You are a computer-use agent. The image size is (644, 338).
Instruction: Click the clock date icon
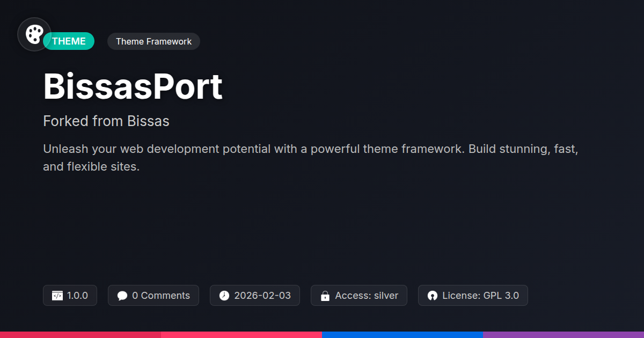point(224,296)
